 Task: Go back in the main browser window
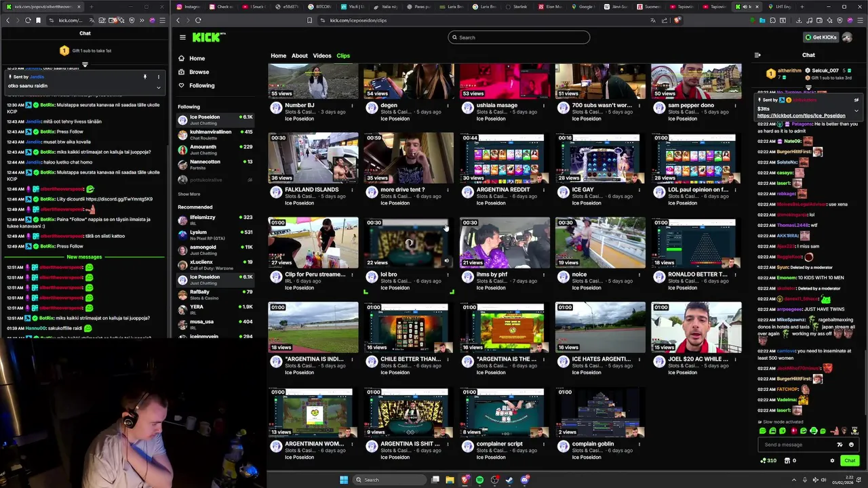coord(178,20)
